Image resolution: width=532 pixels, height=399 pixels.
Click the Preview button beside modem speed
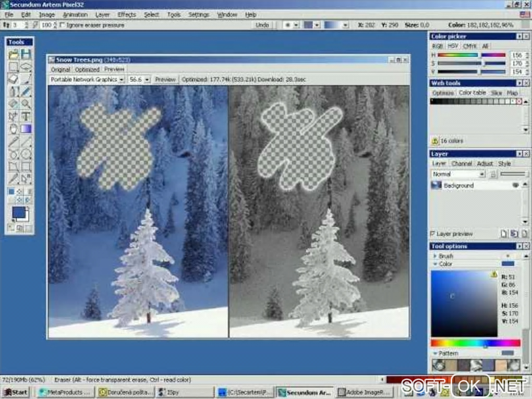pos(165,79)
